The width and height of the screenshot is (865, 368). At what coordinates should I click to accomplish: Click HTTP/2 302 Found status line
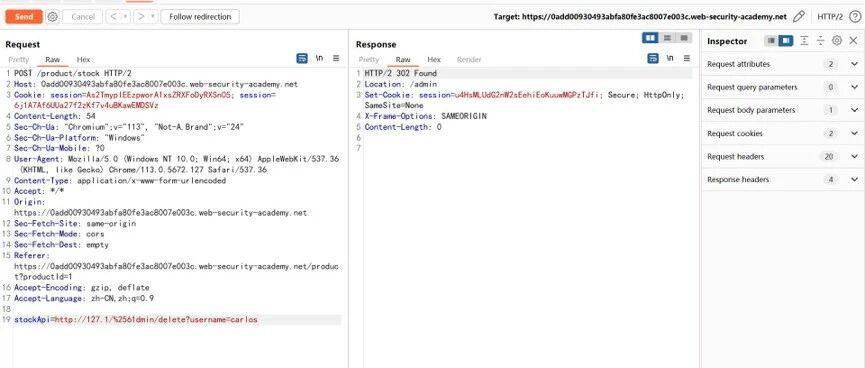(x=401, y=73)
